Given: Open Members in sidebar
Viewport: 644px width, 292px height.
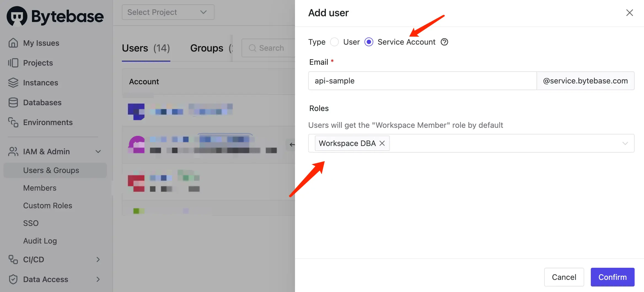Looking at the screenshot, I should coord(40,188).
